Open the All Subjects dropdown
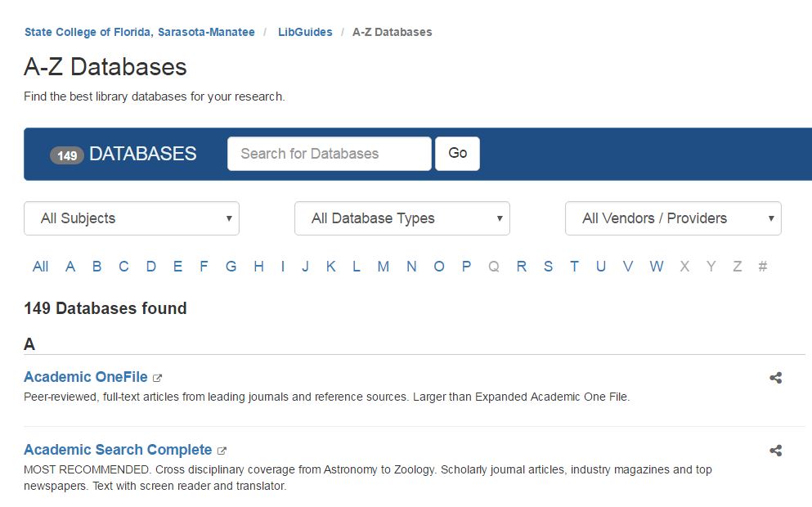812x507 pixels. click(132, 218)
